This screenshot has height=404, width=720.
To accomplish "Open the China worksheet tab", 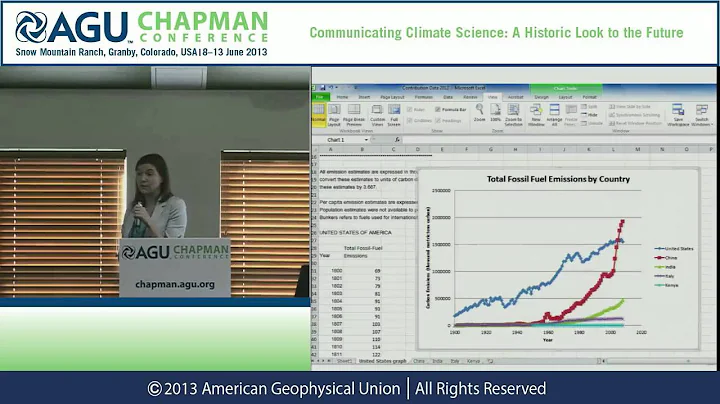I will [x=419, y=361].
